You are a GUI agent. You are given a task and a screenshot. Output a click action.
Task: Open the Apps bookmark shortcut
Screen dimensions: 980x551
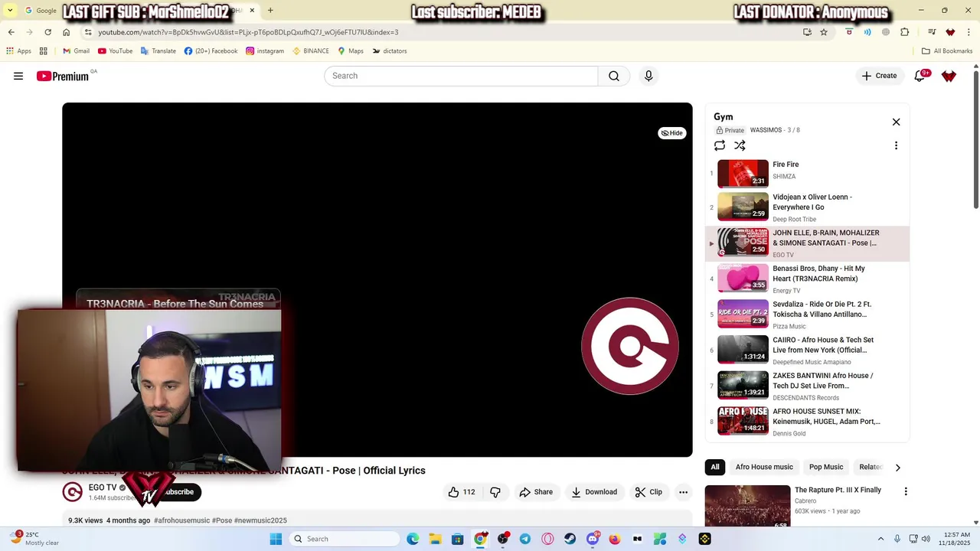pyautogui.click(x=18, y=51)
